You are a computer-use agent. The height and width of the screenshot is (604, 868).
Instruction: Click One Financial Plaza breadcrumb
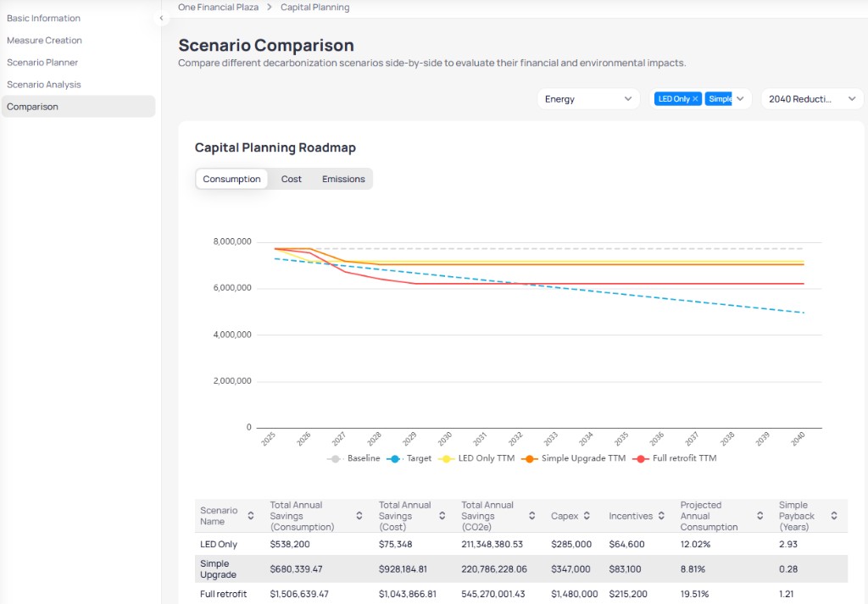218,7
